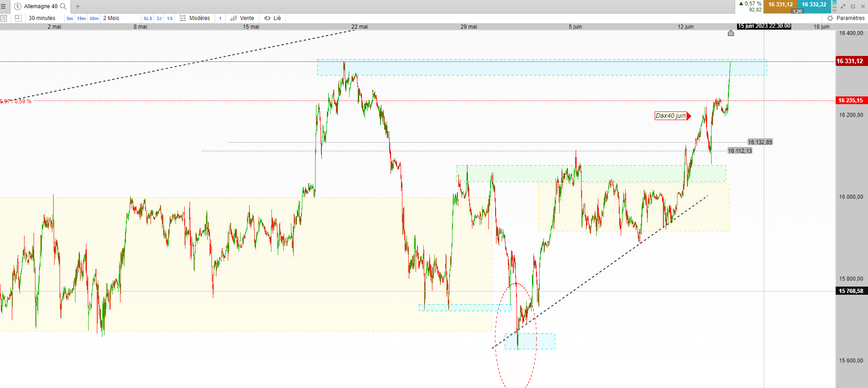Open the list panel icon
This screenshot has width=868, height=388.
click(x=4, y=18)
